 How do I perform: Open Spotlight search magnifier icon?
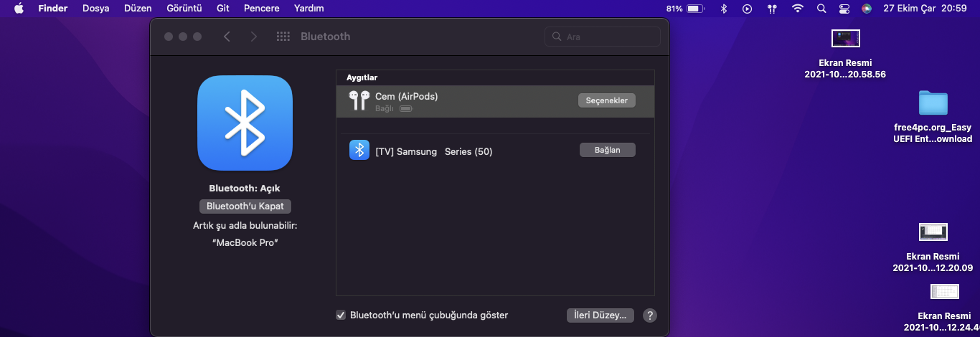[821, 9]
